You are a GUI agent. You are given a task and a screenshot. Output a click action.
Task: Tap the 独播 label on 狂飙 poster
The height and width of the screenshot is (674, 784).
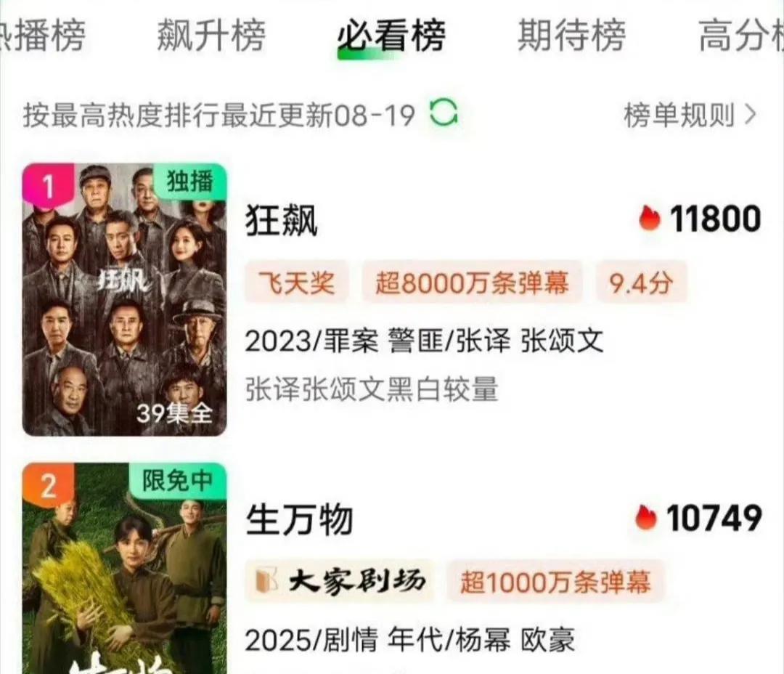click(x=190, y=181)
